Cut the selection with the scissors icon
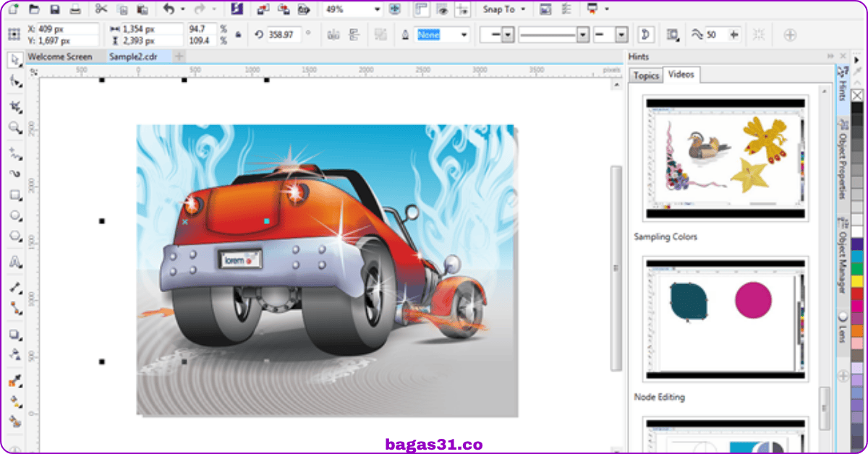The image size is (868, 454). 101,9
